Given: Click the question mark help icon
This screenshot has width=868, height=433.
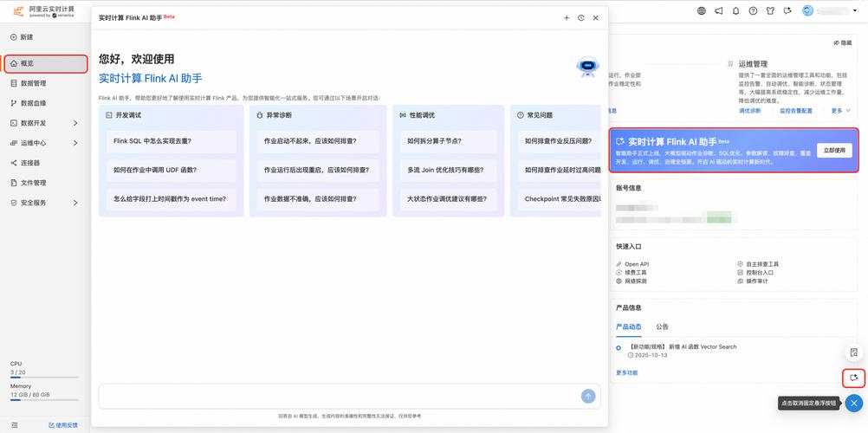Looking at the screenshot, I should 753,10.
